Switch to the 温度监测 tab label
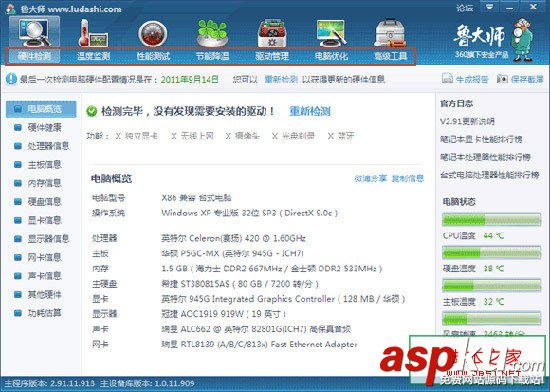 click(94, 56)
